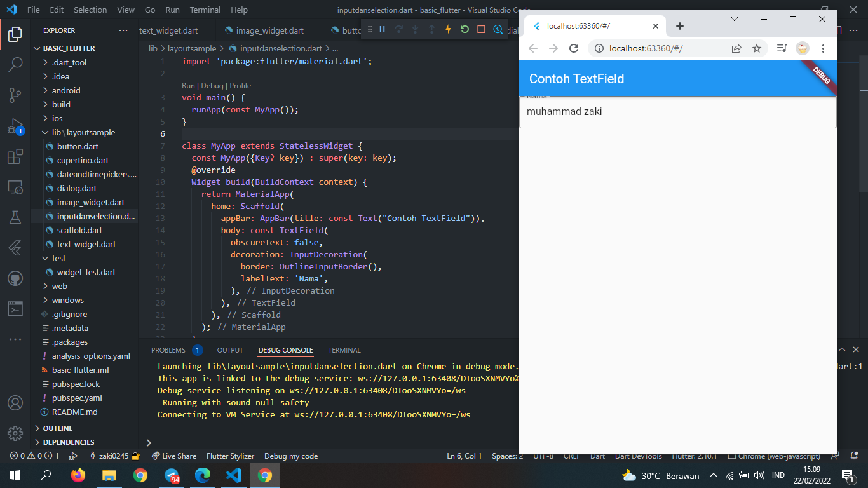Image resolution: width=868 pixels, height=488 pixels.
Task: Switch to the DEBUG CONSOLE tab
Action: click(x=285, y=350)
